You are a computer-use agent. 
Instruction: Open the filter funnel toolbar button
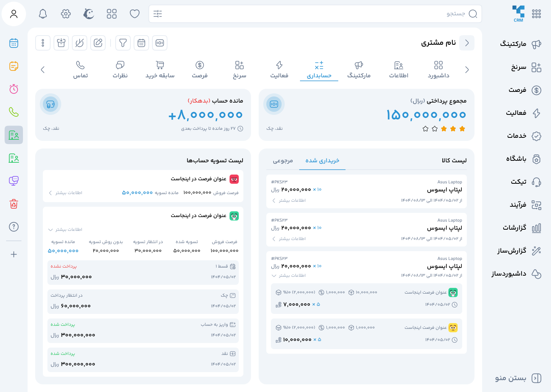(x=123, y=43)
